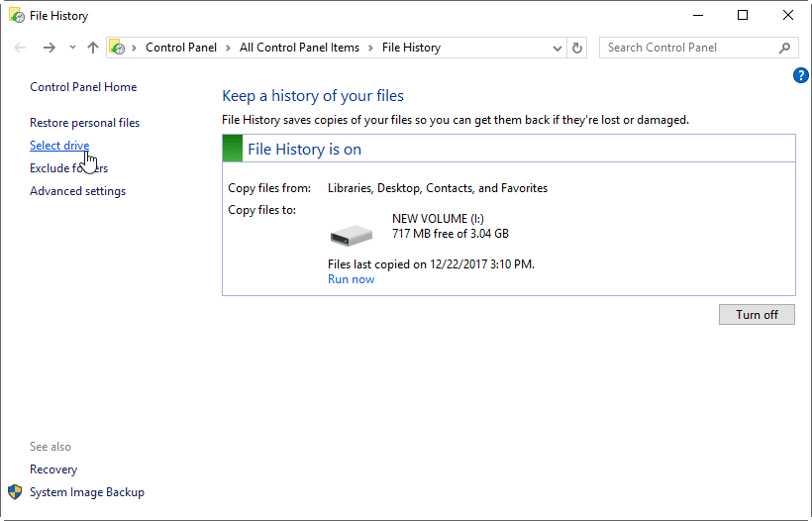Screen dimensions: 812x521
Task: Refresh the File History page
Action: click(578, 48)
